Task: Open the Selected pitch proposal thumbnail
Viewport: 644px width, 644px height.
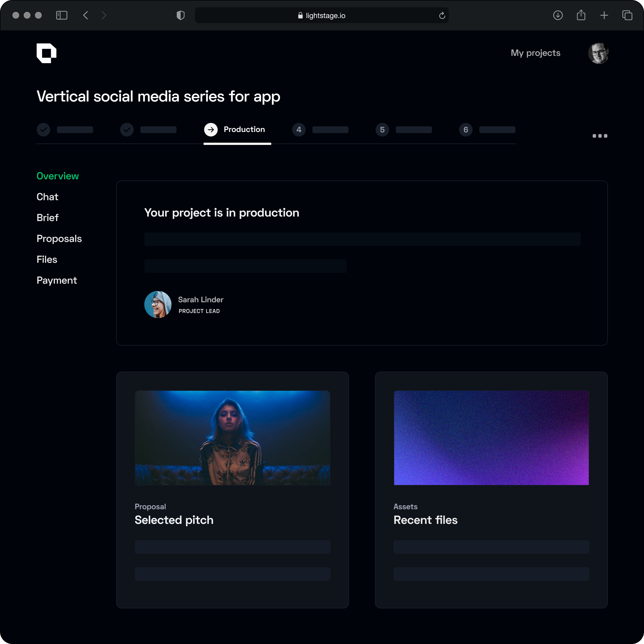Action: pos(232,438)
